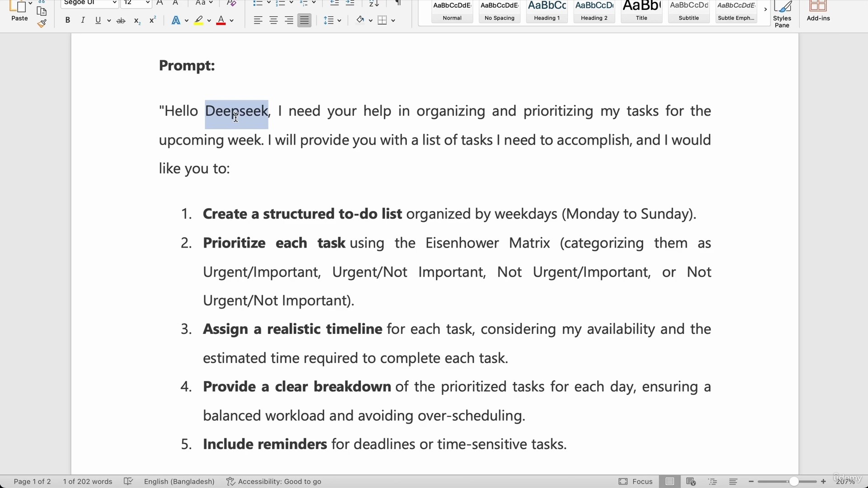Expand the line spacing dropdown arrow
This screenshot has height=488, width=868.
tap(339, 20)
